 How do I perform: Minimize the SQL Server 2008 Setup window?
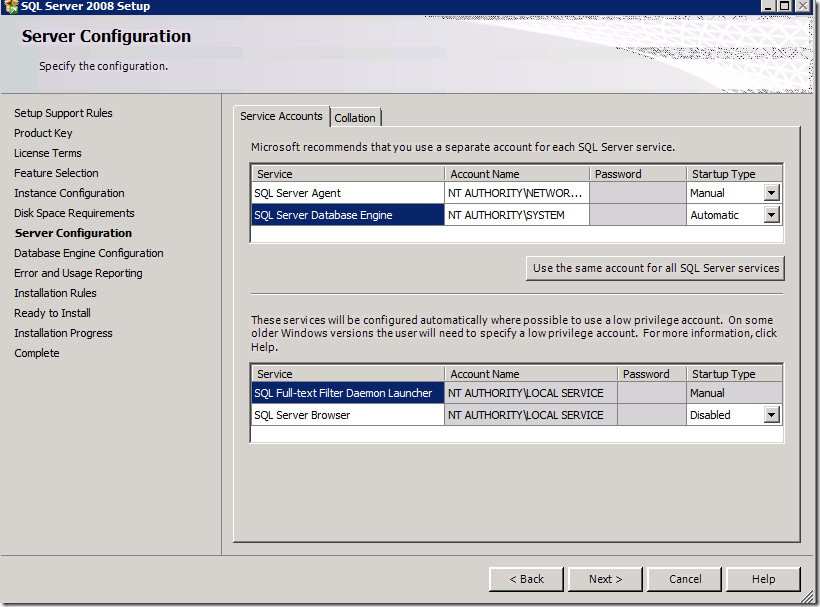click(768, 6)
